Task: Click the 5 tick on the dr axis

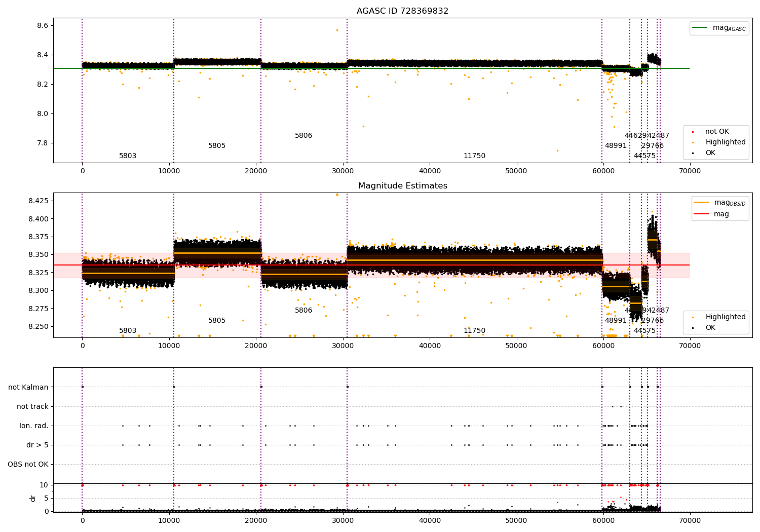Action: pyautogui.click(x=46, y=498)
